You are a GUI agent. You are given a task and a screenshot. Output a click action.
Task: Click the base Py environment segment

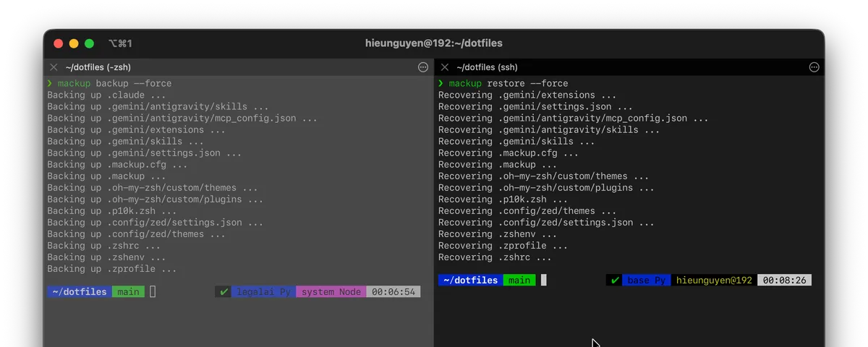[x=647, y=280]
